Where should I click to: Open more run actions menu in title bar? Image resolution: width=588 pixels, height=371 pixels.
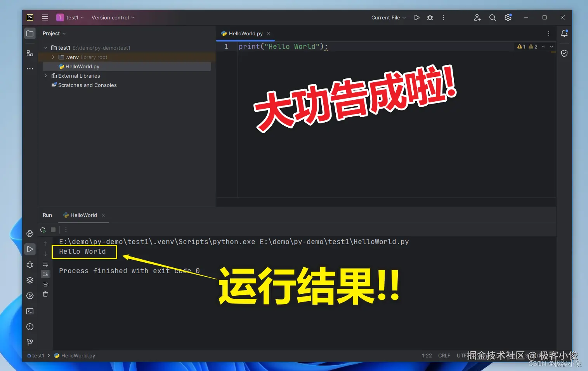point(443,17)
